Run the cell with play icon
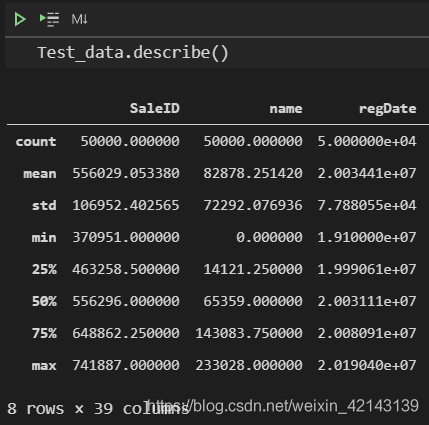Viewport: 429px width, 425px height. point(20,19)
